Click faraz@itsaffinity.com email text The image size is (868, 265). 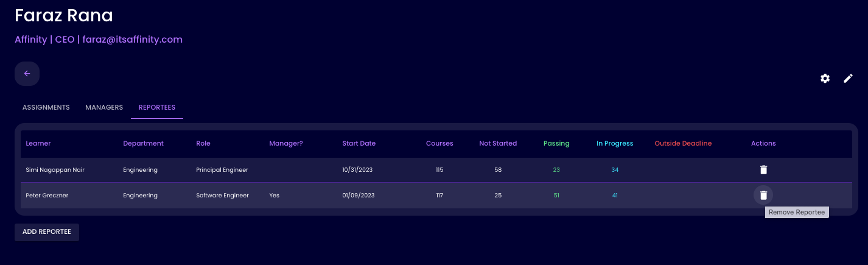point(133,40)
